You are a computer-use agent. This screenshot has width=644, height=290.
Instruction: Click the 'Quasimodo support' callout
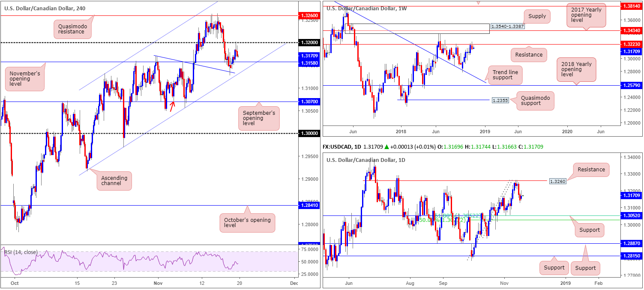coord(535,101)
